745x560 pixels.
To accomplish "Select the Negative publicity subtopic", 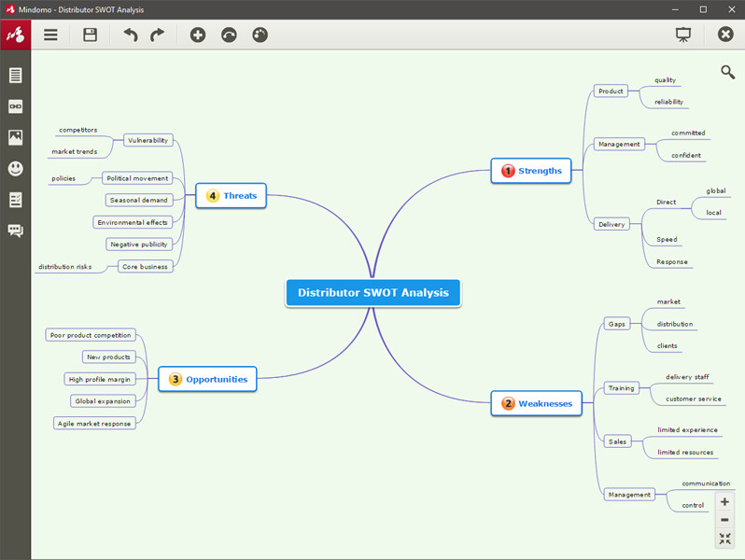I will click(x=139, y=245).
